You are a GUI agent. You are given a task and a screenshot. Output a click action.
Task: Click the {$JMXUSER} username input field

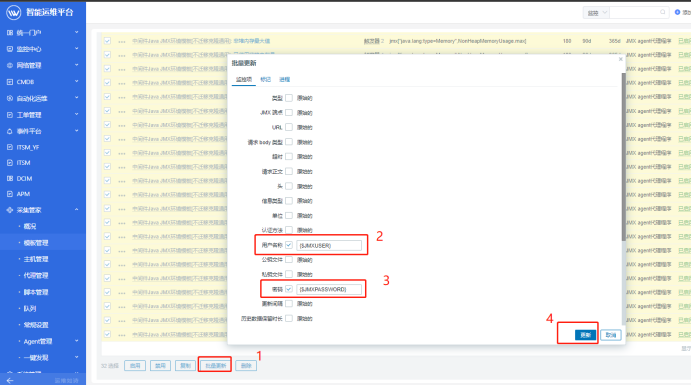click(329, 245)
